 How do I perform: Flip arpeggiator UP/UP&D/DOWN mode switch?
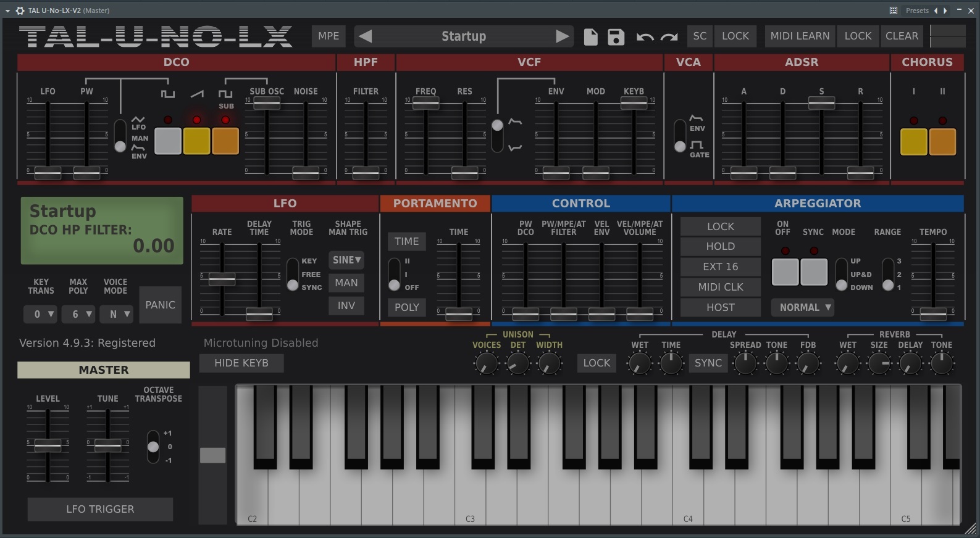(x=841, y=274)
